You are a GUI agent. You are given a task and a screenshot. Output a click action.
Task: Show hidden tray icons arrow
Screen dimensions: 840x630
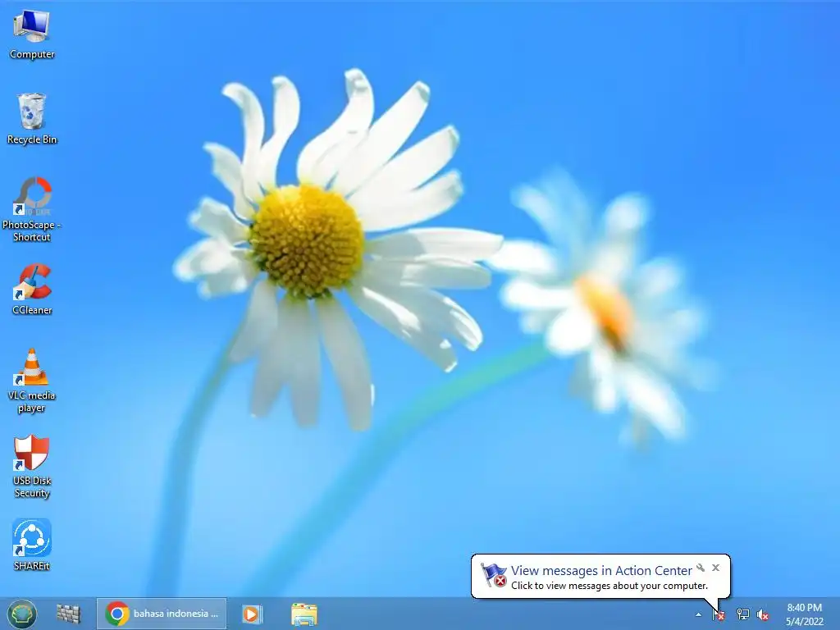(698, 614)
